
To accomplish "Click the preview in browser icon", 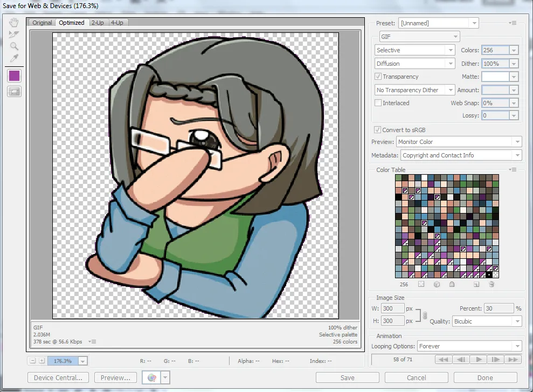I will tap(151, 378).
